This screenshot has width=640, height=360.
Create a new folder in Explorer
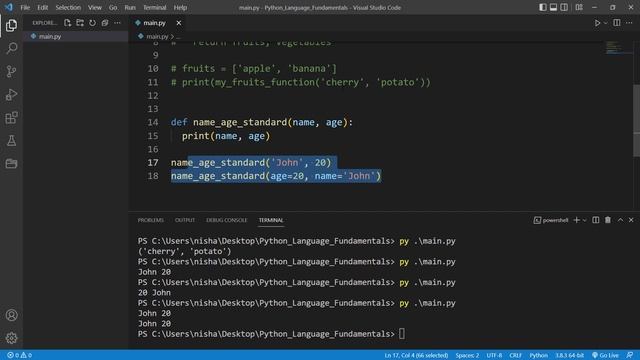point(80,23)
